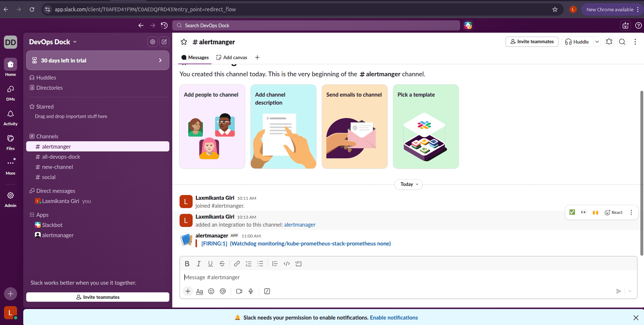Expand the DevOps Dock workspace menu

pos(53,42)
